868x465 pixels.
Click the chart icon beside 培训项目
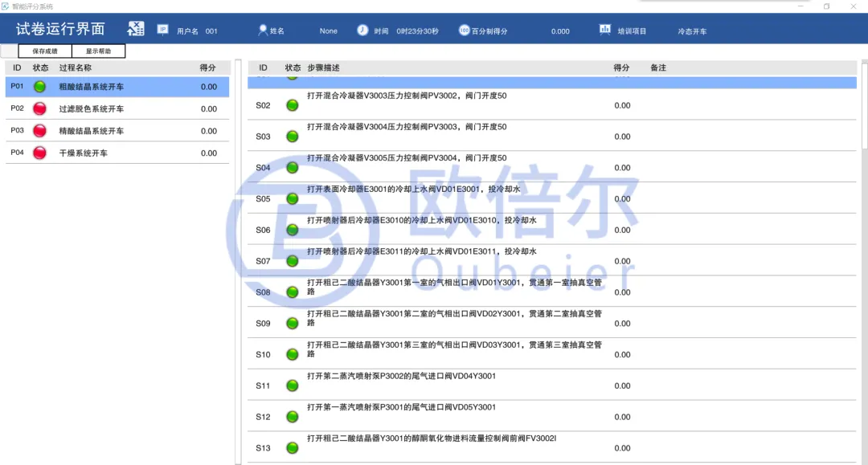[x=605, y=29]
